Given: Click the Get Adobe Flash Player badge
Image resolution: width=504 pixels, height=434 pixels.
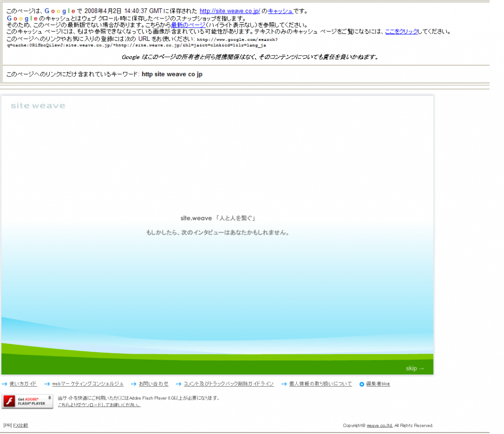Looking at the screenshot, I should 28,401.
